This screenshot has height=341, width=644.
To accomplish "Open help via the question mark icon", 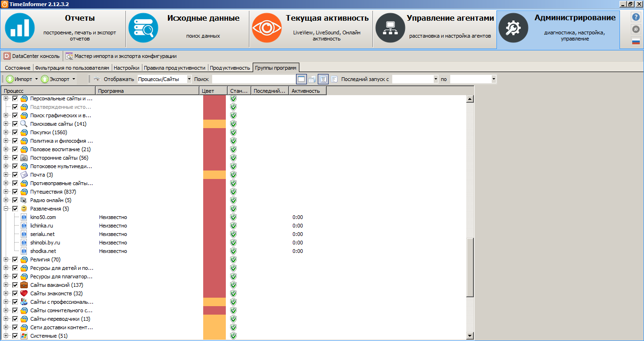I will (x=636, y=17).
